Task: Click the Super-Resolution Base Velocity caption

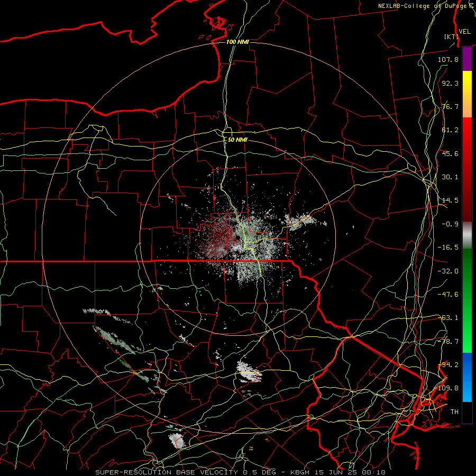Action: click(241, 472)
